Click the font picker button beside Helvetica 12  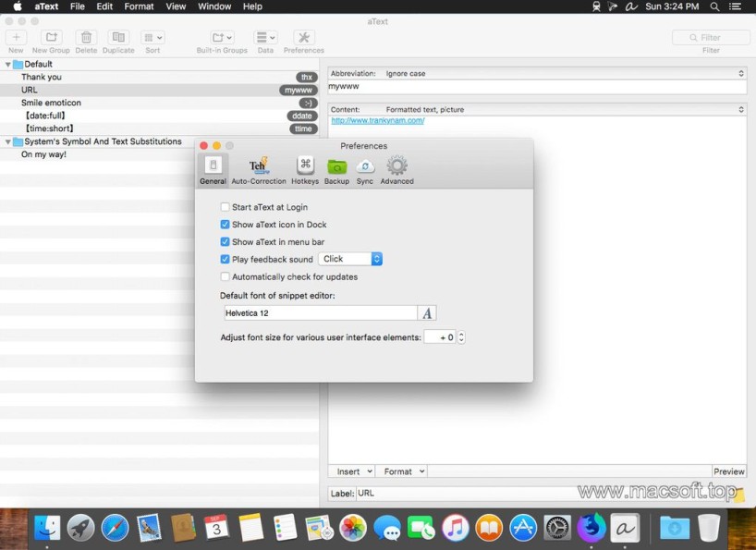(427, 313)
